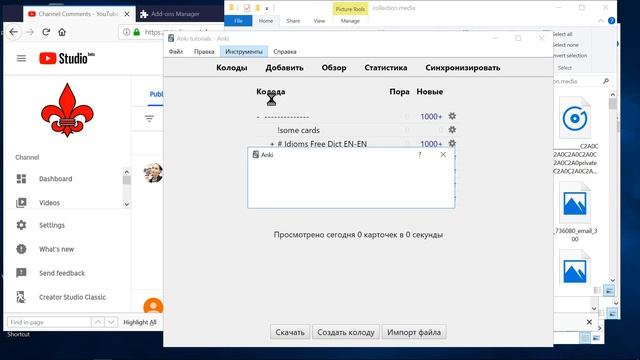Click Синхронизировать to sync collection
Screen dimensions: 640x360
click(462, 68)
